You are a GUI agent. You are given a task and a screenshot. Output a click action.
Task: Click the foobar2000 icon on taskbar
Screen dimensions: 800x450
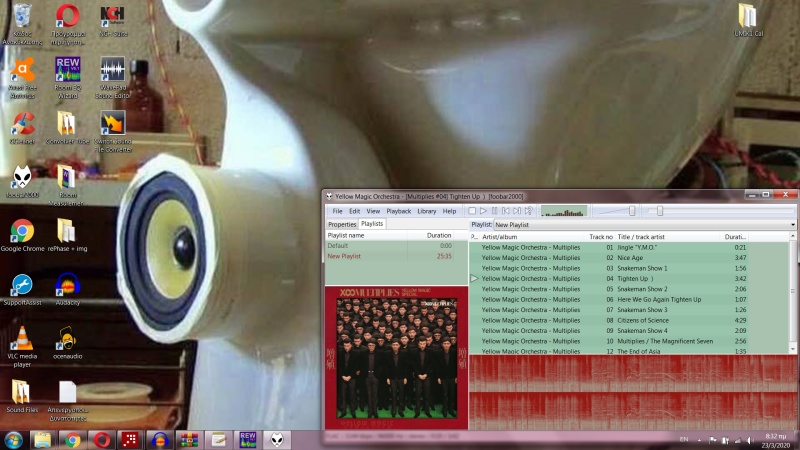click(277, 440)
